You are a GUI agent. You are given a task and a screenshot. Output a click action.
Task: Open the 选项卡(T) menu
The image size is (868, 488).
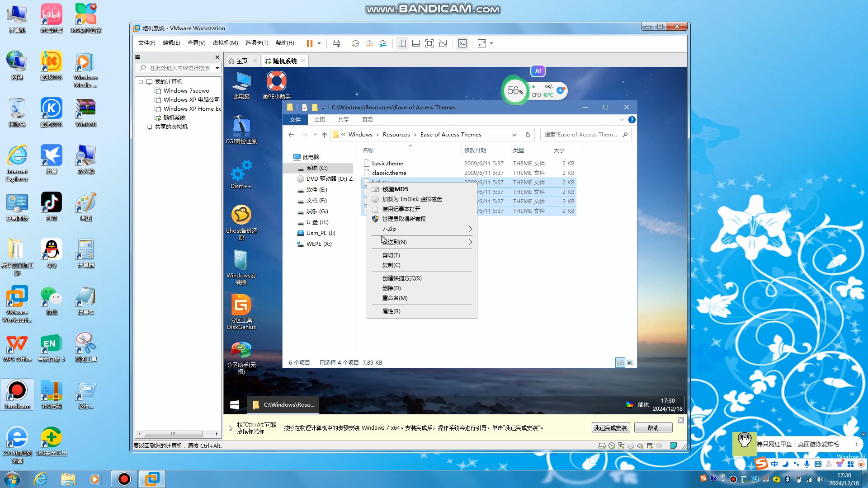coord(257,43)
